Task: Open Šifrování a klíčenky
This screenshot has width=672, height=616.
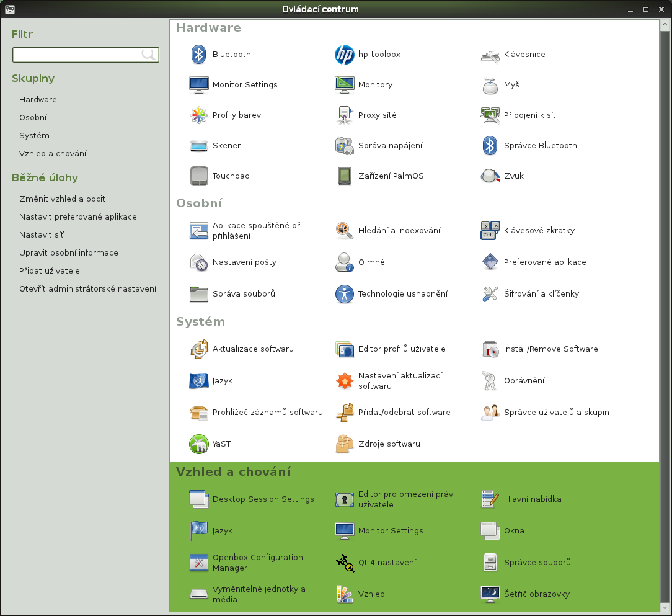Action: [x=490, y=294]
